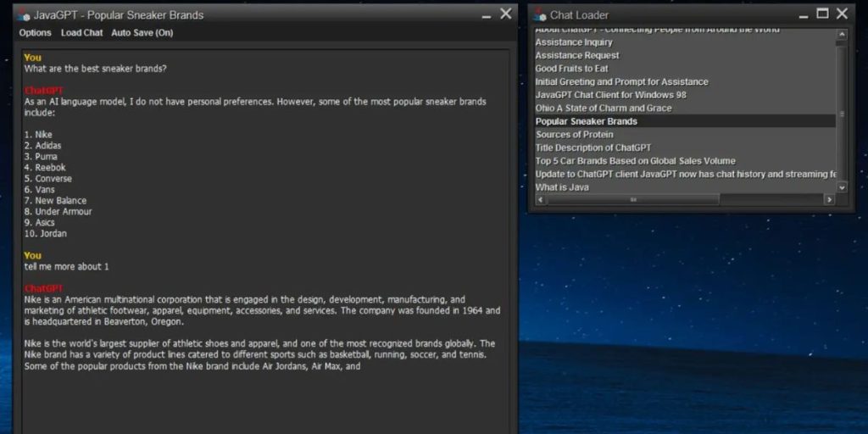Click the '8. Under Armour' list line
Viewport: 868px width, 434px height.
58,211
